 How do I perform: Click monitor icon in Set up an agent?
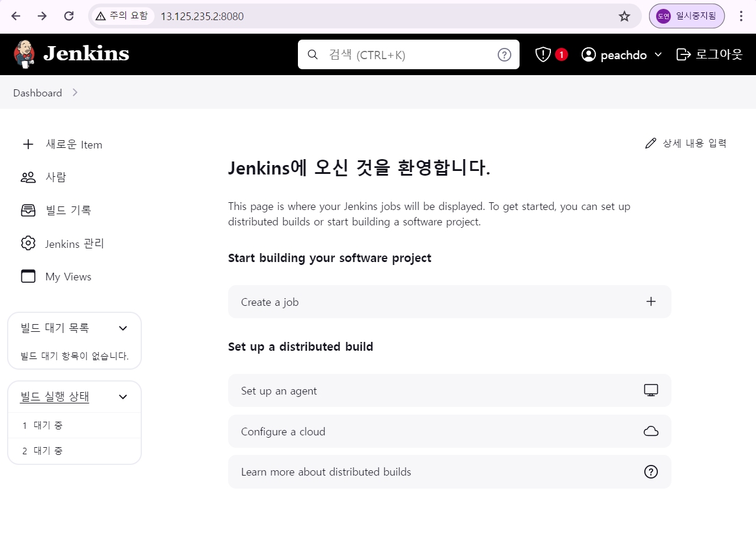point(651,390)
